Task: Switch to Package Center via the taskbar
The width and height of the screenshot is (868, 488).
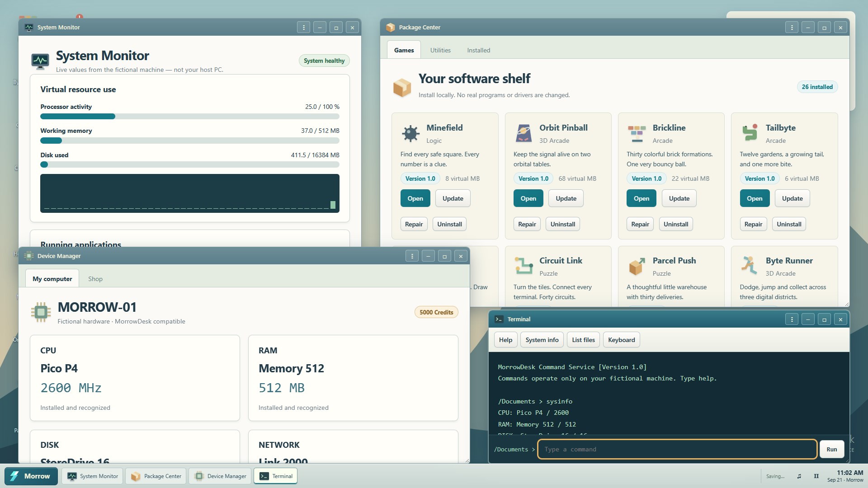Action: pos(156,476)
